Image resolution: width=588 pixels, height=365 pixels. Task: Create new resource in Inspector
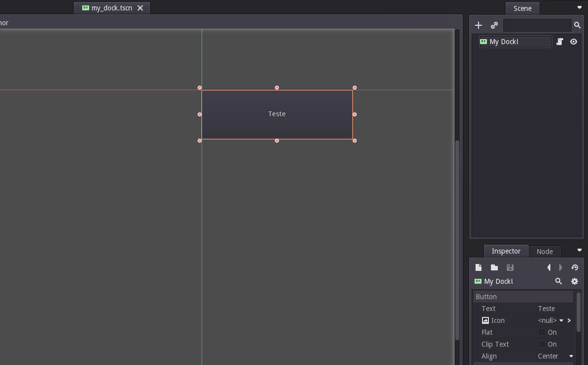(x=479, y=267)
